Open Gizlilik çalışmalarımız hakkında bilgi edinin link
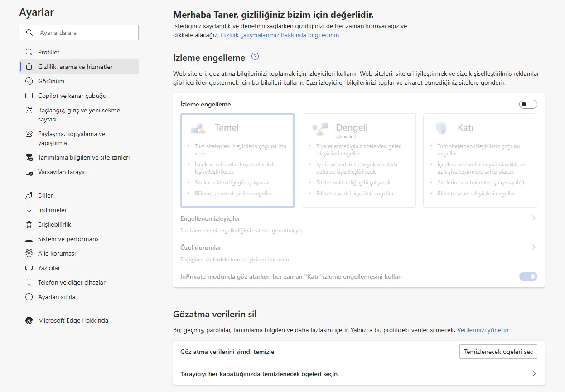Image resolution: width=565 pixels, height=392 pixels. (280, 35)
